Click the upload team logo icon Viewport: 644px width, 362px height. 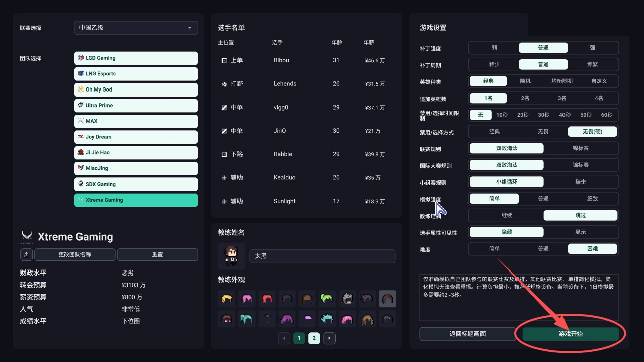[26, 255]
